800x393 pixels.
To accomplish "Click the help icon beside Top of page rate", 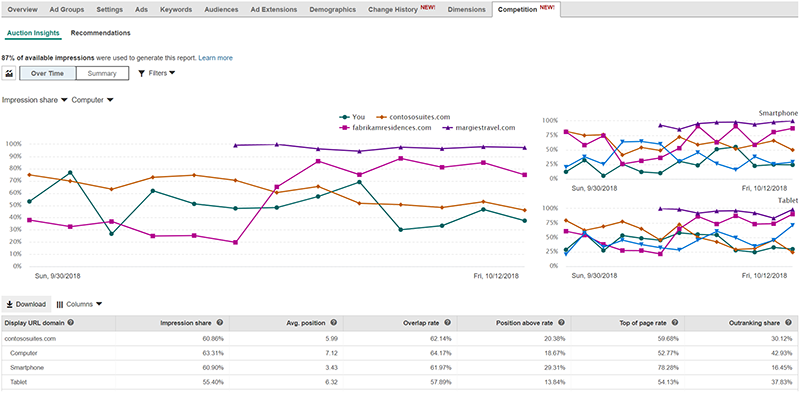I will click(x=675, y=323).
